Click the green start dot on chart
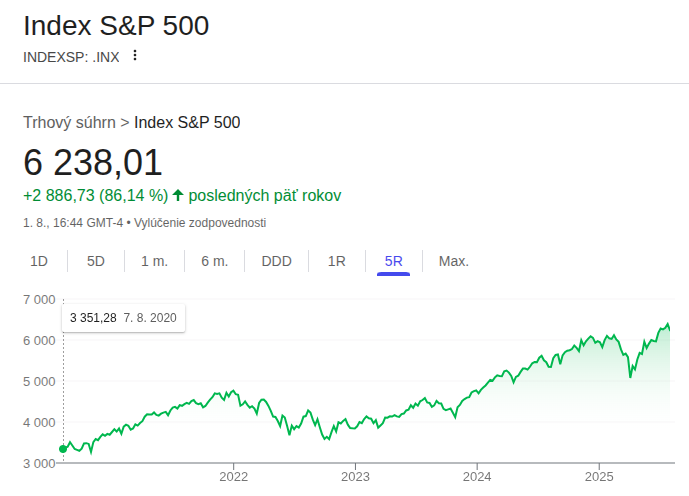 64,449
